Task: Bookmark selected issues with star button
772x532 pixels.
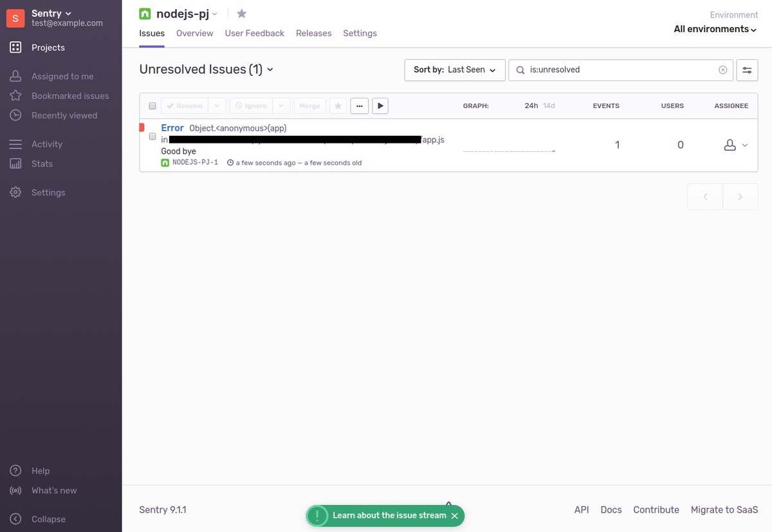Action: tap(338, 106)
